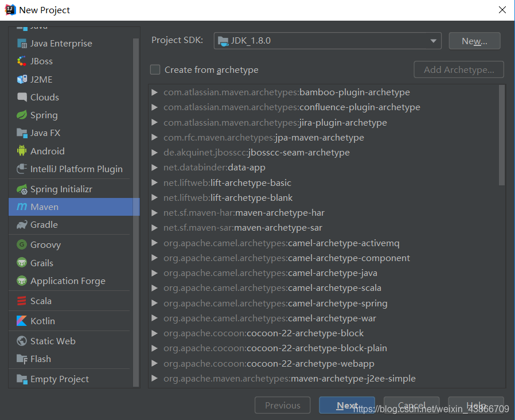Click the Groovy icon

(22, 244)
